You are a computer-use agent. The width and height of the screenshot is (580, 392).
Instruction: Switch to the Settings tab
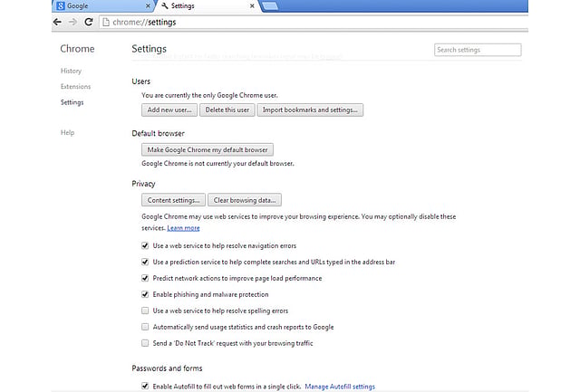208,6
